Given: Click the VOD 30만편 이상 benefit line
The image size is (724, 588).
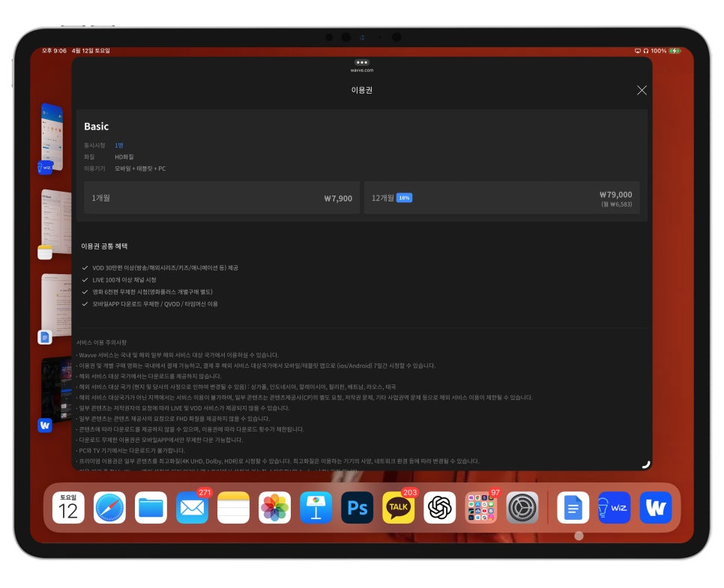Looking at the screenshot, I should click(165, 267).
